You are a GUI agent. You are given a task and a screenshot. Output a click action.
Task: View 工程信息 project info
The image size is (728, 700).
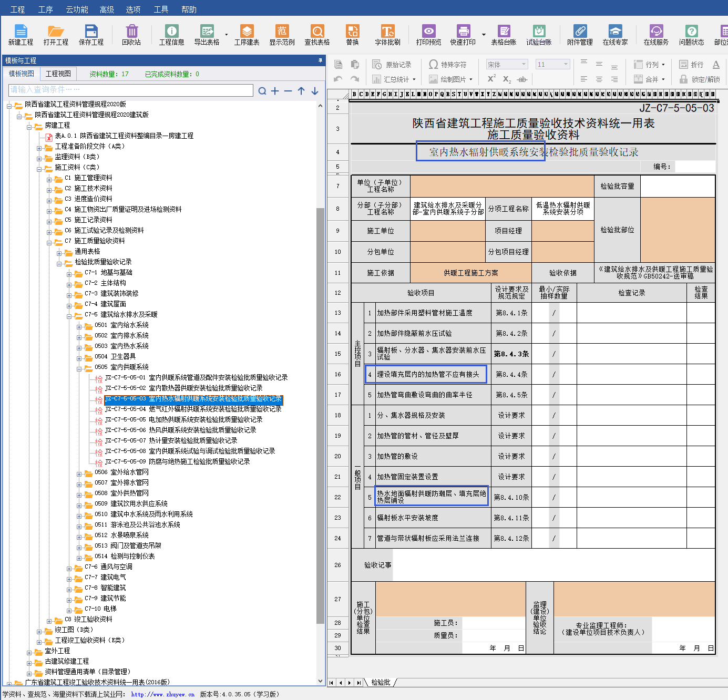[x=172, y=35]
